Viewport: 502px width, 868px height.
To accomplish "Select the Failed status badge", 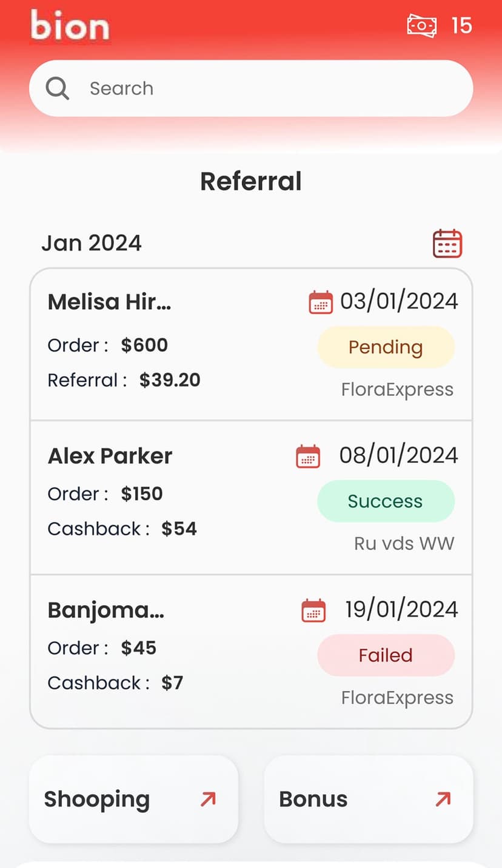I will 386,655.
